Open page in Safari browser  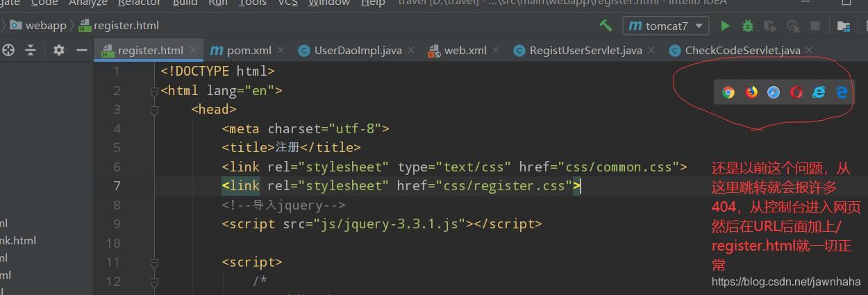coord(774,92)
